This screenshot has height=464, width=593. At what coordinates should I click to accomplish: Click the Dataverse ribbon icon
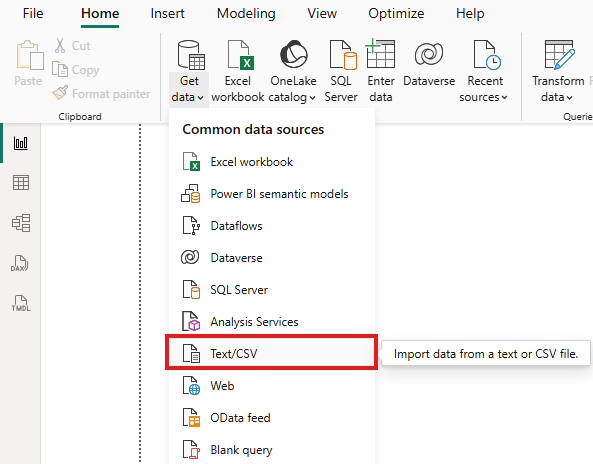(429, 54)
